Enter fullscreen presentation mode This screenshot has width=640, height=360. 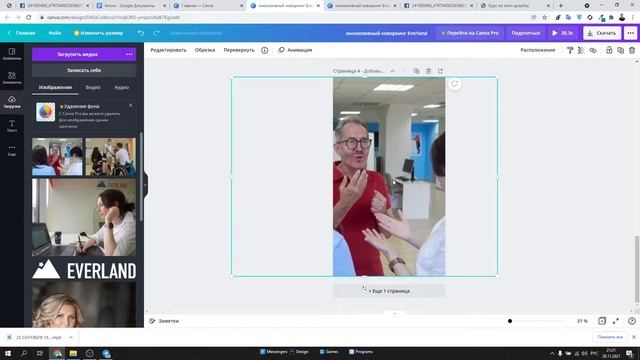click(x=616, y=321)
